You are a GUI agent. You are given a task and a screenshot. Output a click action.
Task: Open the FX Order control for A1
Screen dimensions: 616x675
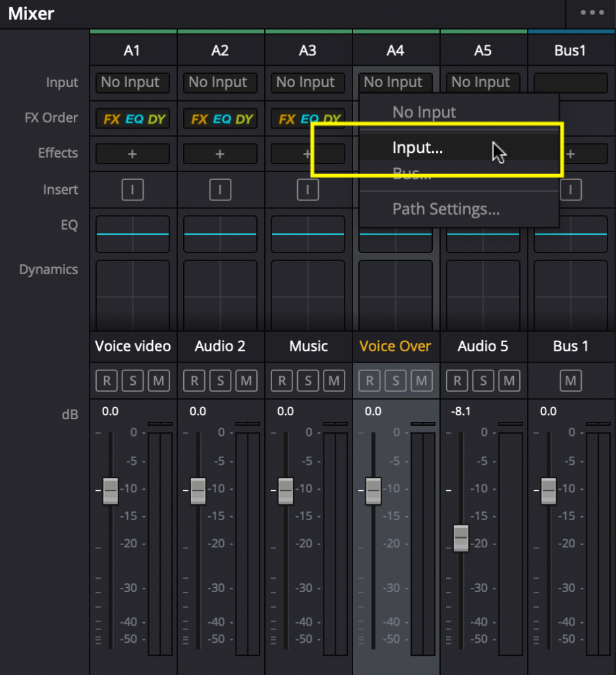[x=132, y=119]
